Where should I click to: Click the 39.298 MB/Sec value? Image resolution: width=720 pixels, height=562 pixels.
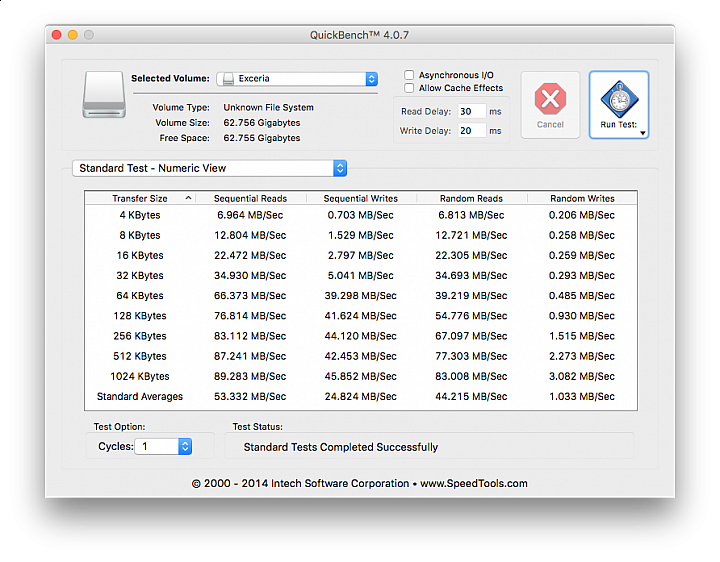pos(360,296)
